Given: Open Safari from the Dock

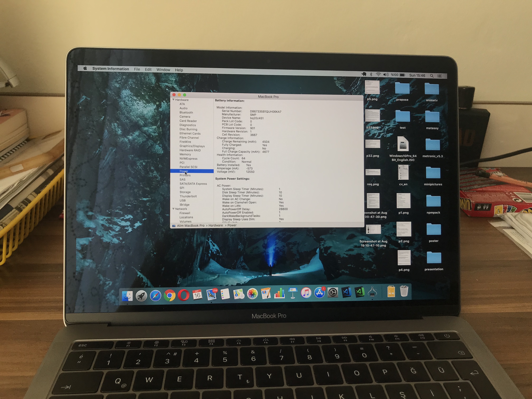Looking at the screenshot, I should coord(155,295).
